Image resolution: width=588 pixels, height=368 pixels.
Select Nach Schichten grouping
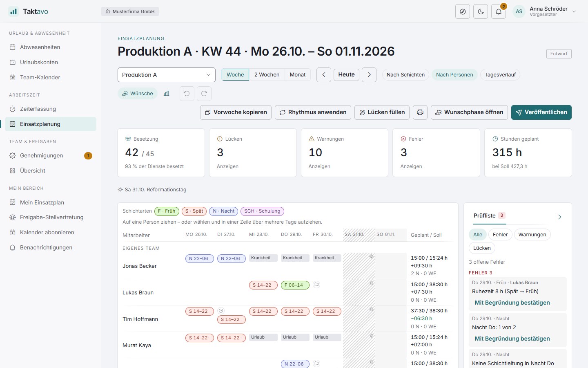(405, 75)
